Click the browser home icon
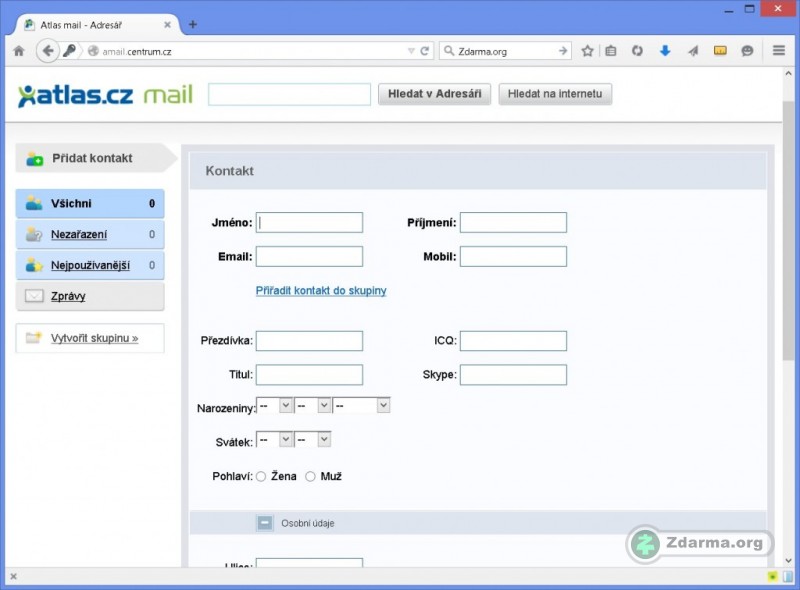800x590 pixels. (19, 51)
